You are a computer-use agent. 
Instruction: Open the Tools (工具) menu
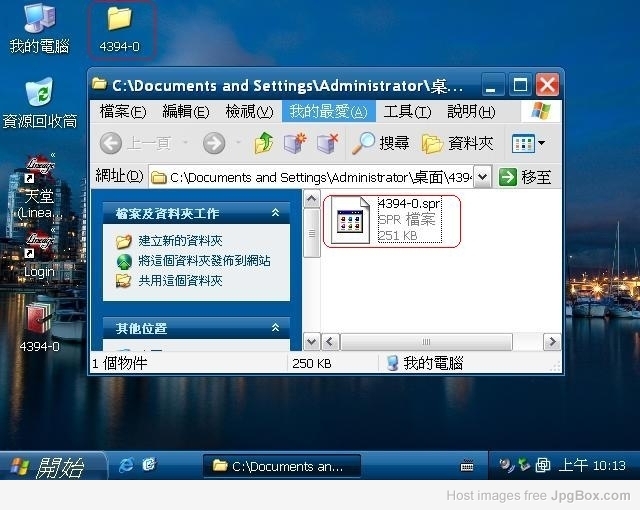point(407,111)
